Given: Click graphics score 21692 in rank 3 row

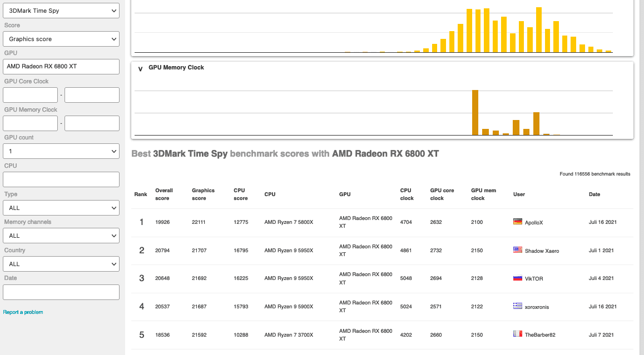Looking at the screenshot, I should [x=199, y=278].
